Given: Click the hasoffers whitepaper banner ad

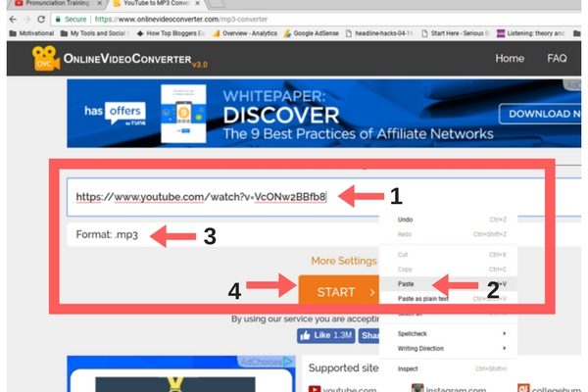Looking at the screenshot, I should (324, 114).
